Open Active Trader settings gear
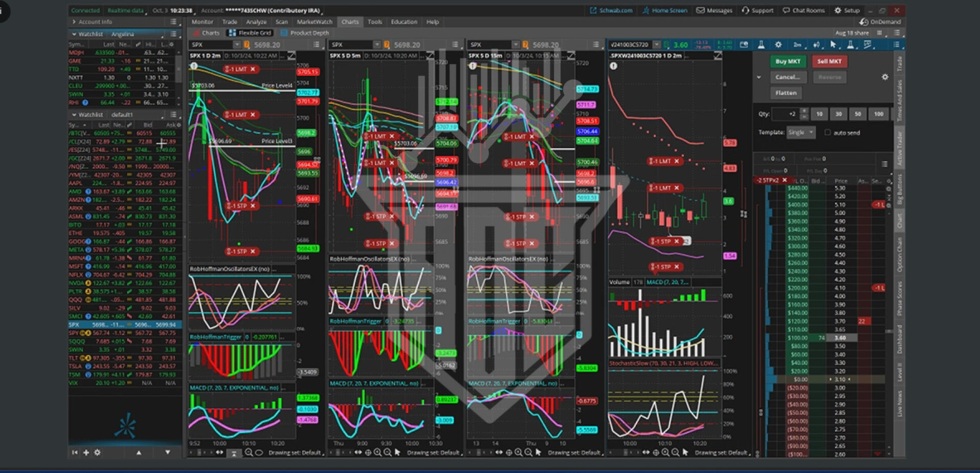 [885, 77]
